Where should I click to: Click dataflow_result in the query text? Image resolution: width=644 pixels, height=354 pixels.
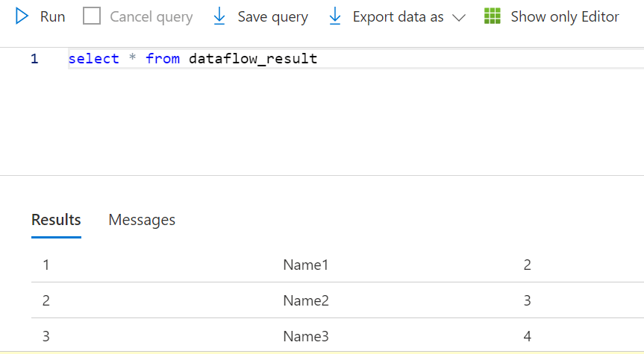click(253, 58)
